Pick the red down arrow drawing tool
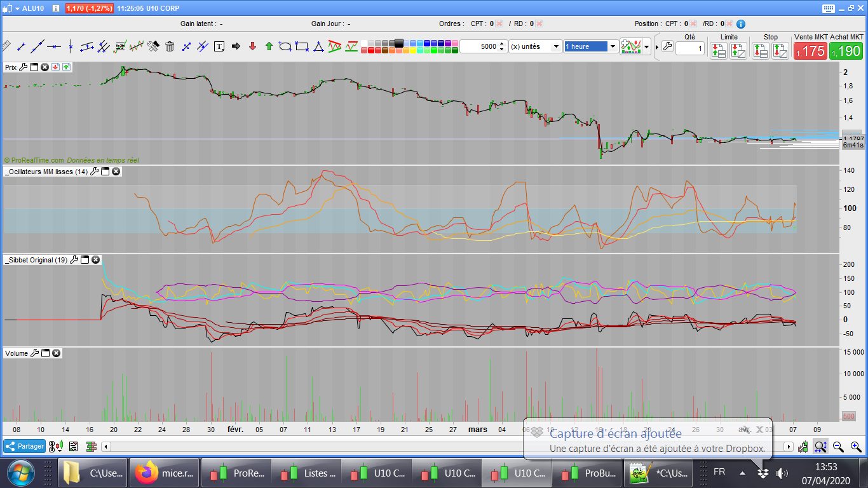The height and width of the screenshot is (488, 868). (x=252, y=46)
